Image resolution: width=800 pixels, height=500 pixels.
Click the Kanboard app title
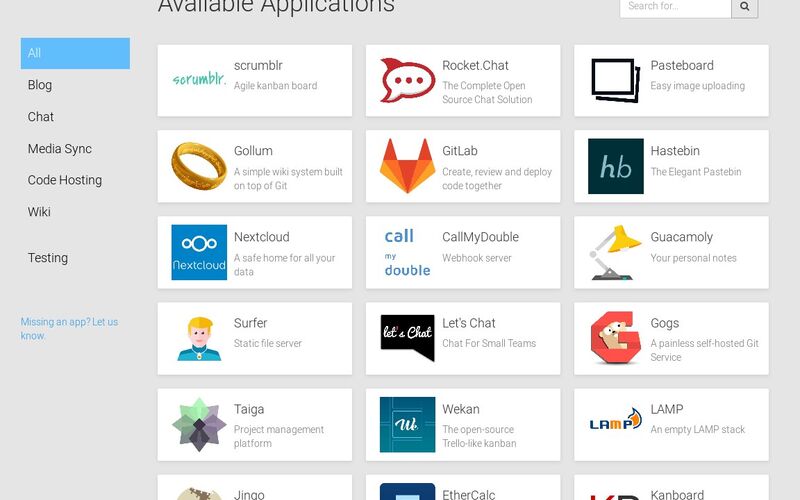[x=677, y=494]
